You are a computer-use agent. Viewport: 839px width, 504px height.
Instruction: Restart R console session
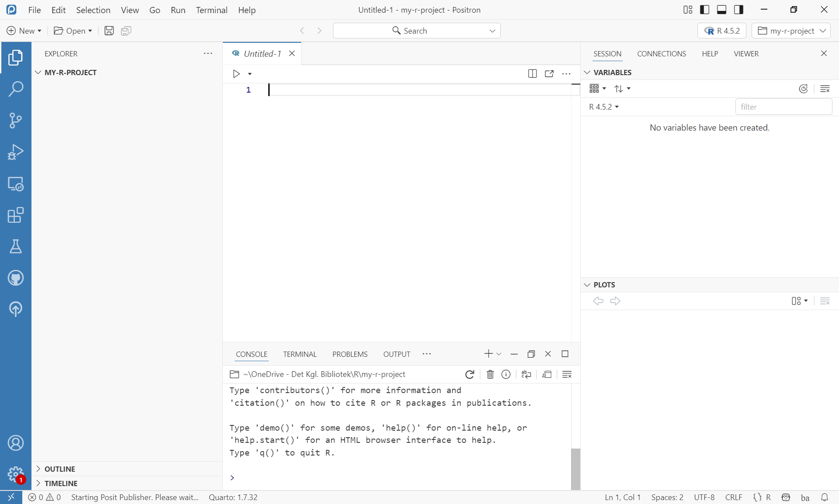click(470, 374)
